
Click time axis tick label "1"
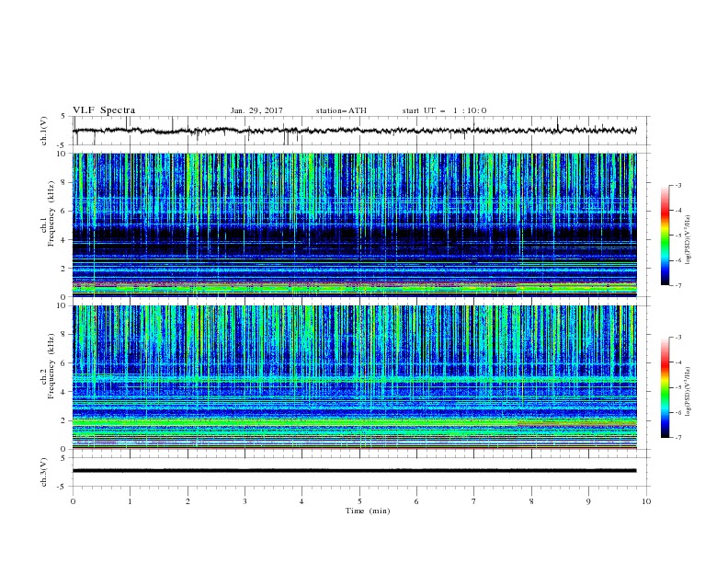point(130,501)
